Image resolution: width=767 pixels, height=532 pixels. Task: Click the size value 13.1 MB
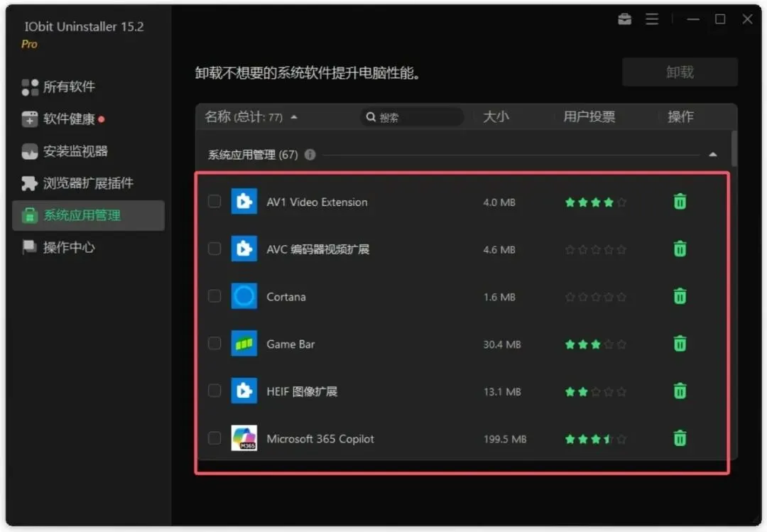[x=502, y=391]
